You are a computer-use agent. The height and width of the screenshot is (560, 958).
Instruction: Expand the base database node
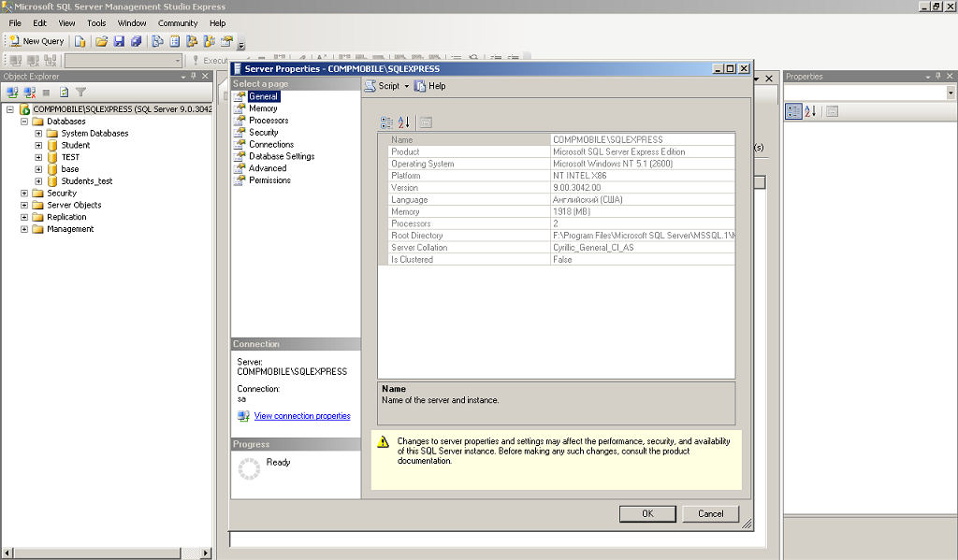point(38,169)
